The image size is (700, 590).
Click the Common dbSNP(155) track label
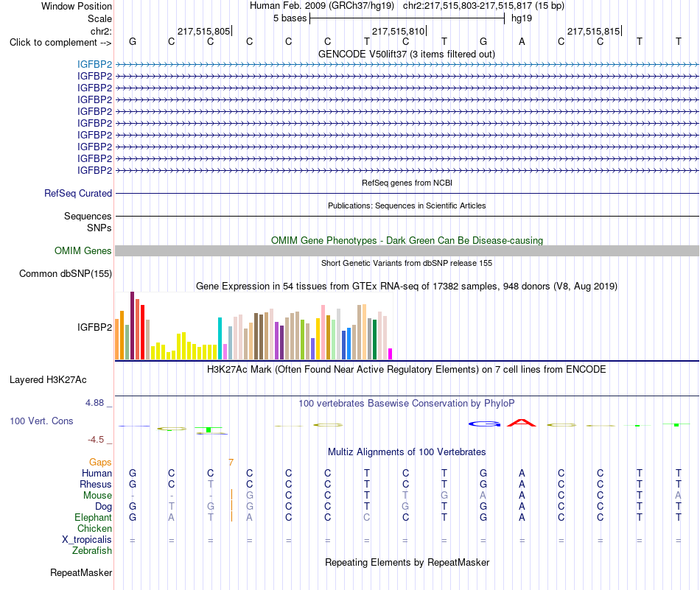click(x=66, y=273)
